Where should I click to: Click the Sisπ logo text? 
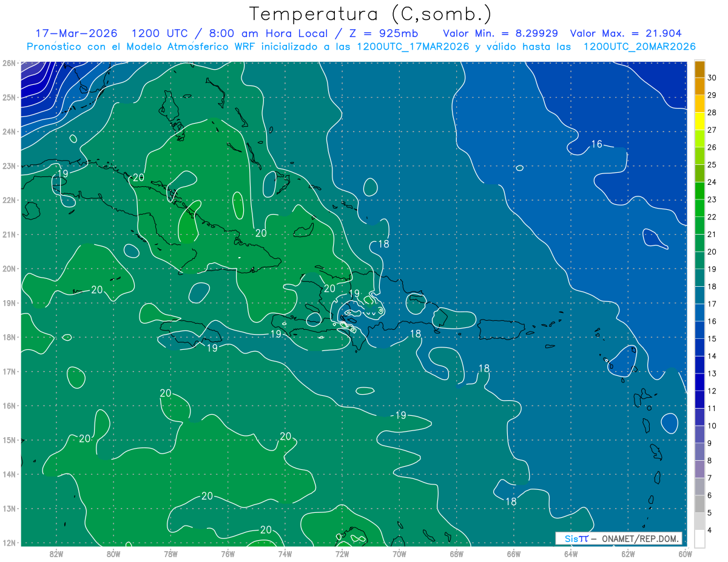[576, 538]
